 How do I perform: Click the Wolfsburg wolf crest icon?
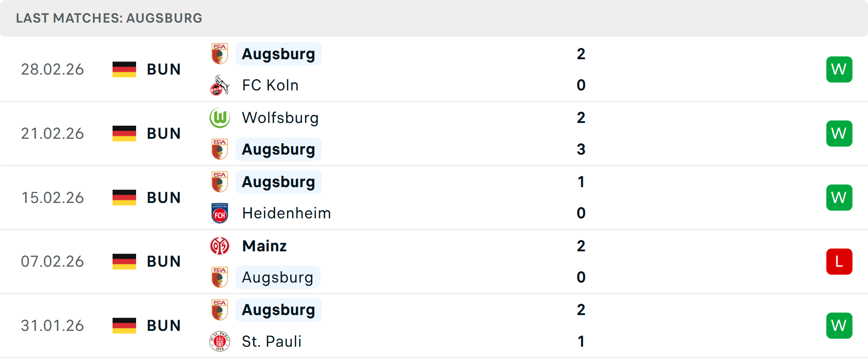[220, 118]
